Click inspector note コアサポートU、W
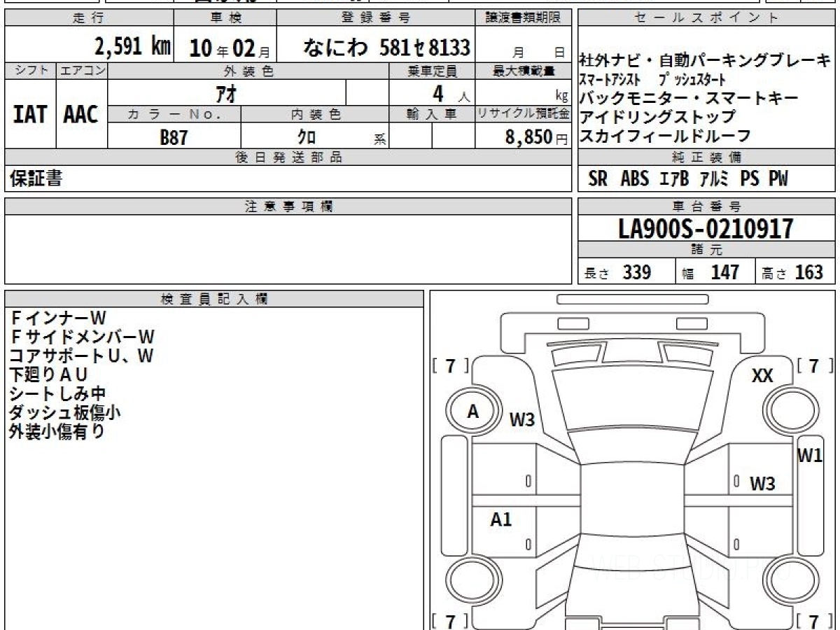This screenshot has height=630, width=840. tap(81, 356)
